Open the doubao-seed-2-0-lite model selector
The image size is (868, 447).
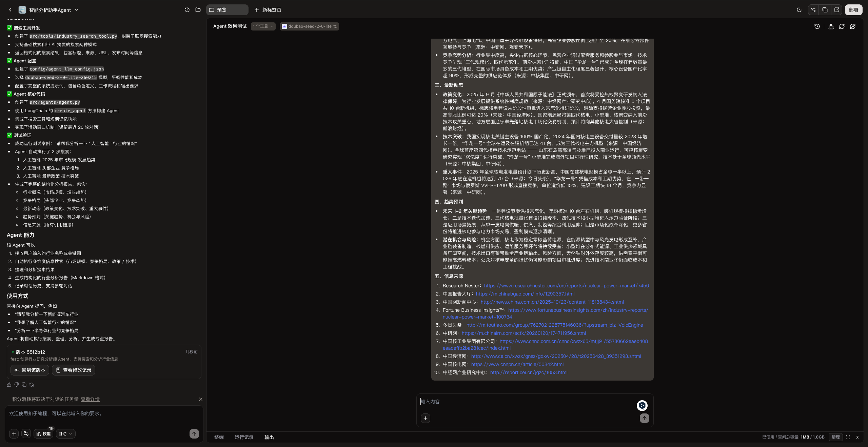(309, 26)
